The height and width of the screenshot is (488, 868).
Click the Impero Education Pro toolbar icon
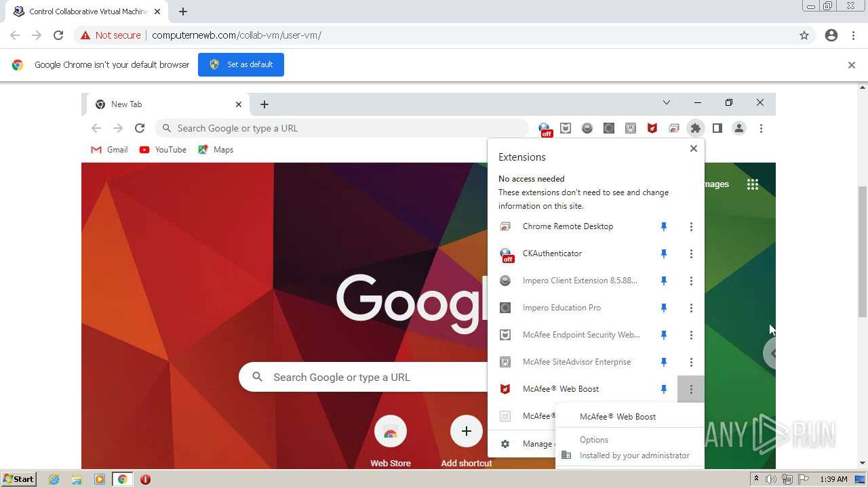(x=609, y=128)
